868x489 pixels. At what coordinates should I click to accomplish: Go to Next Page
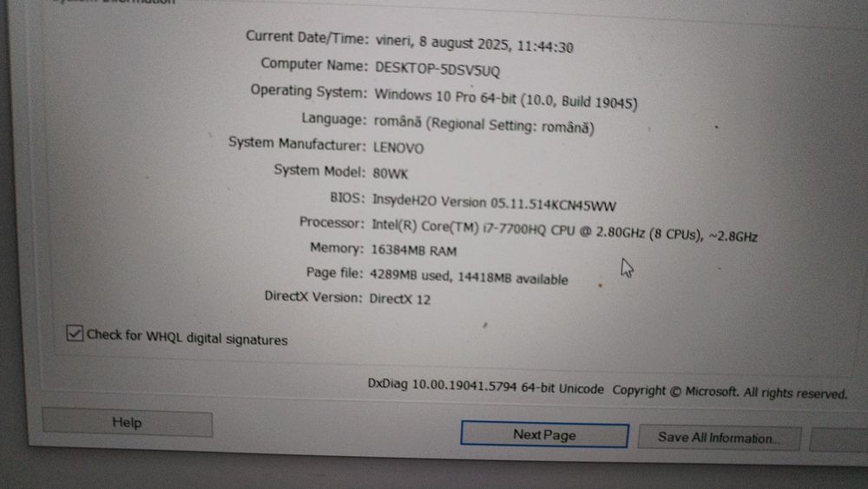(x=544, y=435)
